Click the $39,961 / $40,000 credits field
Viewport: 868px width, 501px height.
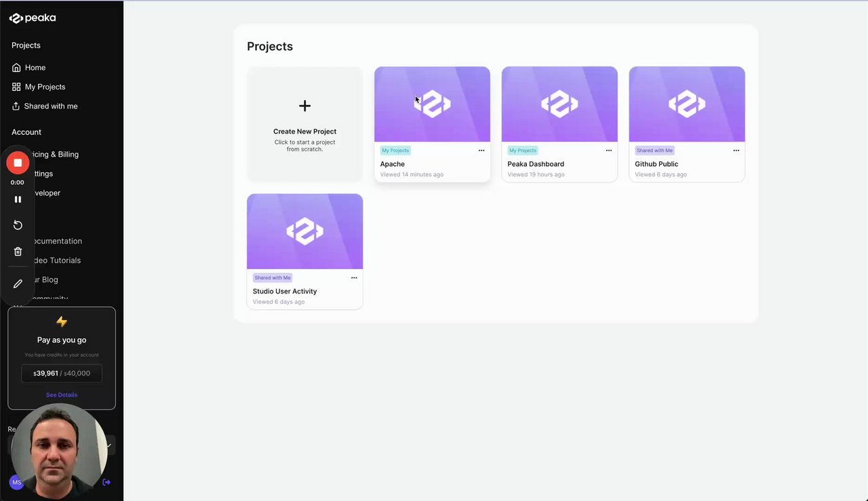click(x=62, y=373)
